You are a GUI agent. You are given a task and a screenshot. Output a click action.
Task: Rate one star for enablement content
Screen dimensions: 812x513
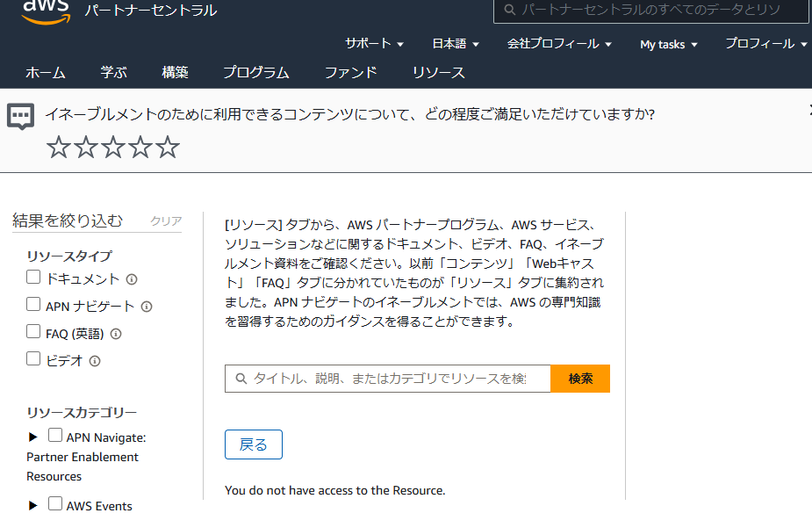click(x=59, y=148)
